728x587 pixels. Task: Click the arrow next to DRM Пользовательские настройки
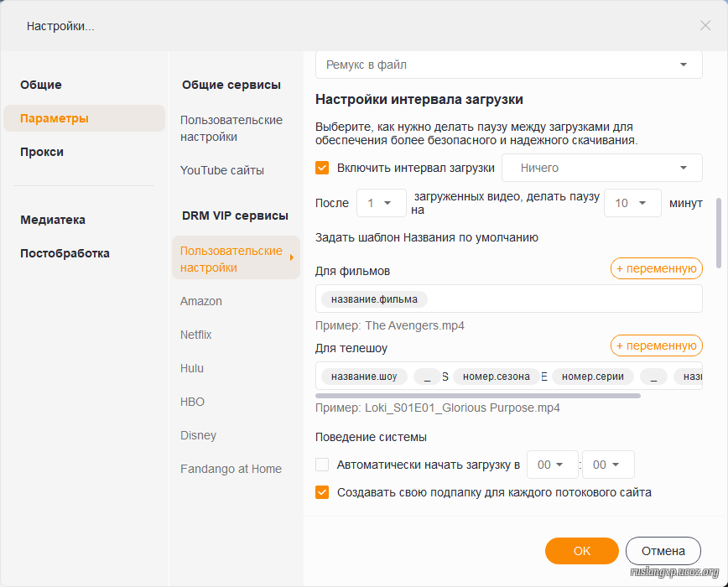click(x=291, y=258)
